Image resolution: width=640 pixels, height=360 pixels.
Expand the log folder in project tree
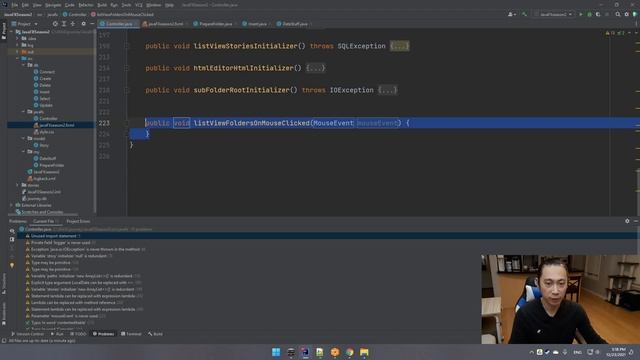click(x=18, y=45)
